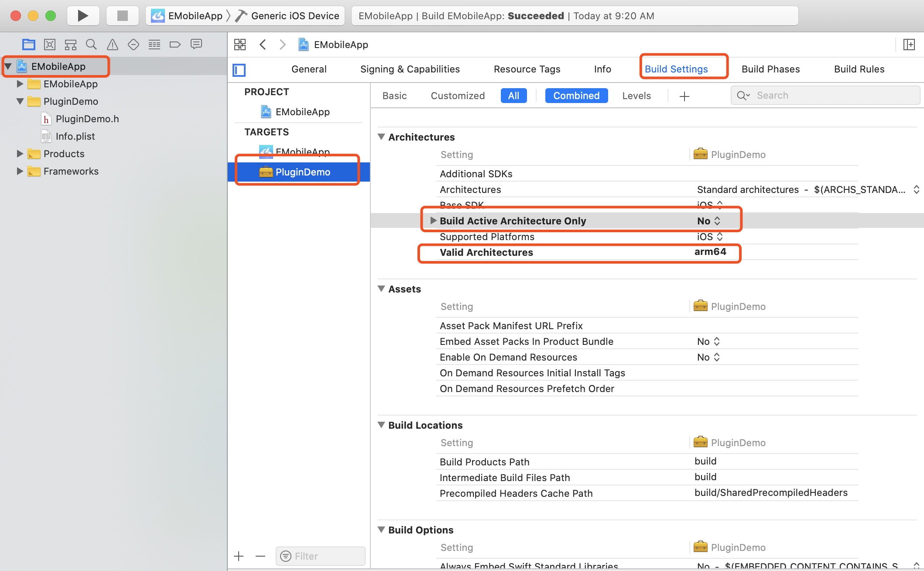Show All build settings
The image size is (924, 571).
(x=514, y=96)
